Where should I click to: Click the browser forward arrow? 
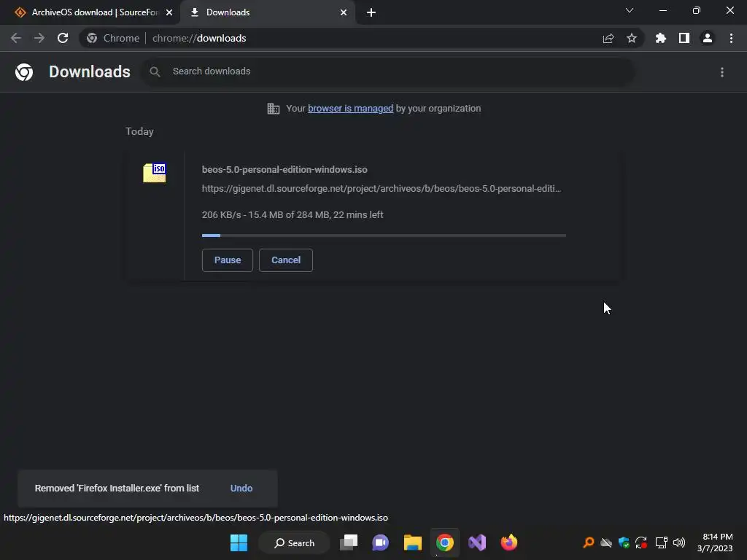[39, 38]
